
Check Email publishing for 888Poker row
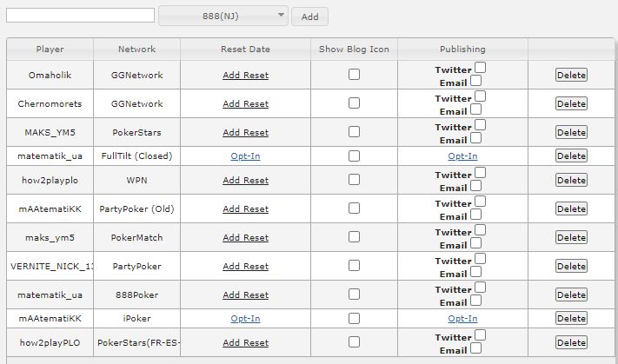(x=476, y=301)
